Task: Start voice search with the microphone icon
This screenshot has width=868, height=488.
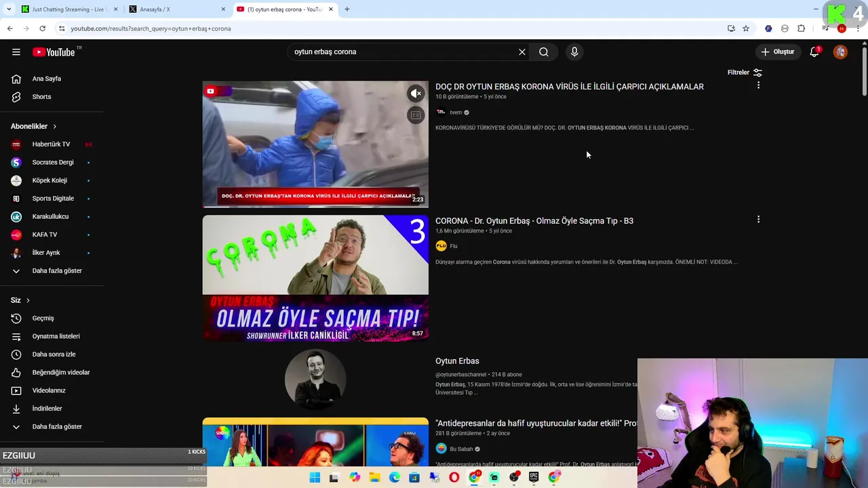Action: (574, 52)
